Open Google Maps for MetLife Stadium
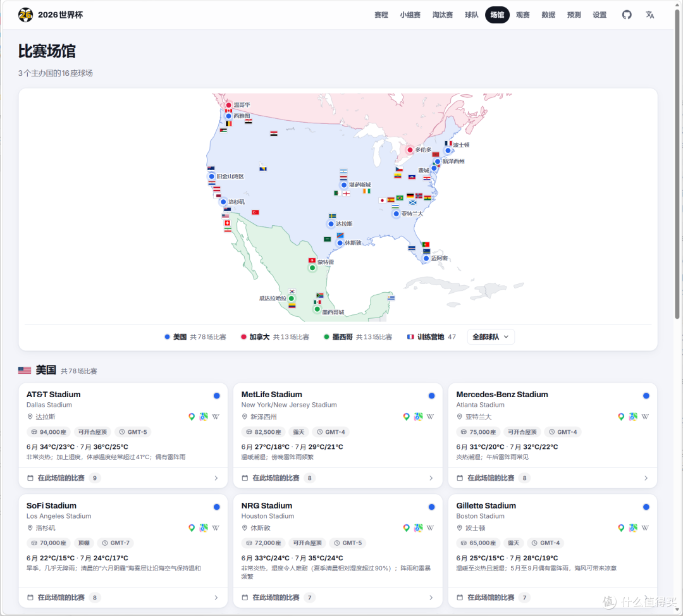The width and height of the screenshot is (683, 616). (x=406, y=417)
